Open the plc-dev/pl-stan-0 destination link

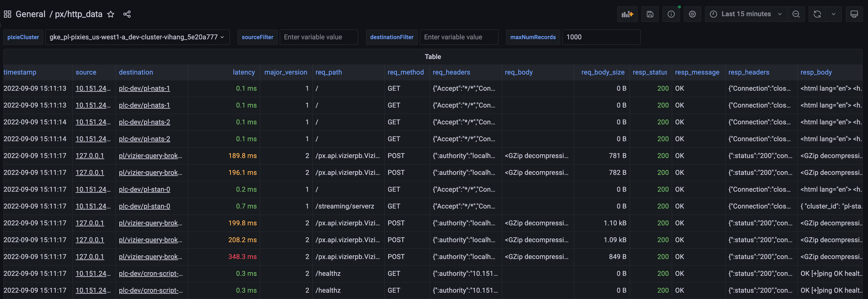click(x=144, y=189)
